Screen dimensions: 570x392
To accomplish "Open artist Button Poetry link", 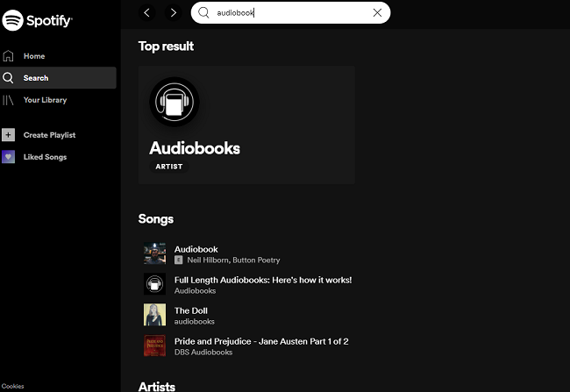I will pos(256,260).
